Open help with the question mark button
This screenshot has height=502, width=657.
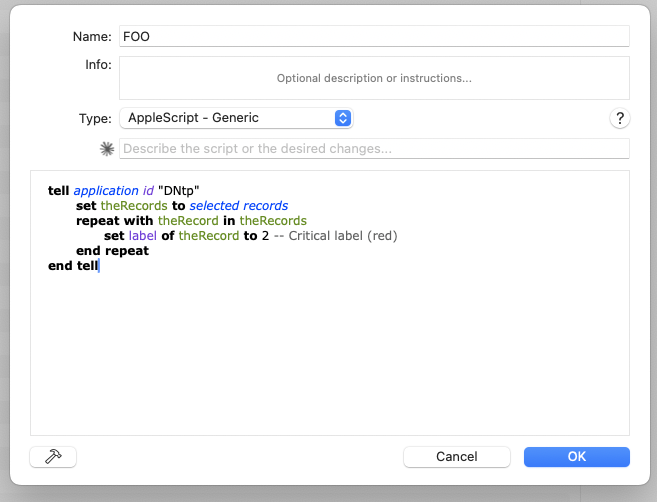[620, 118]
